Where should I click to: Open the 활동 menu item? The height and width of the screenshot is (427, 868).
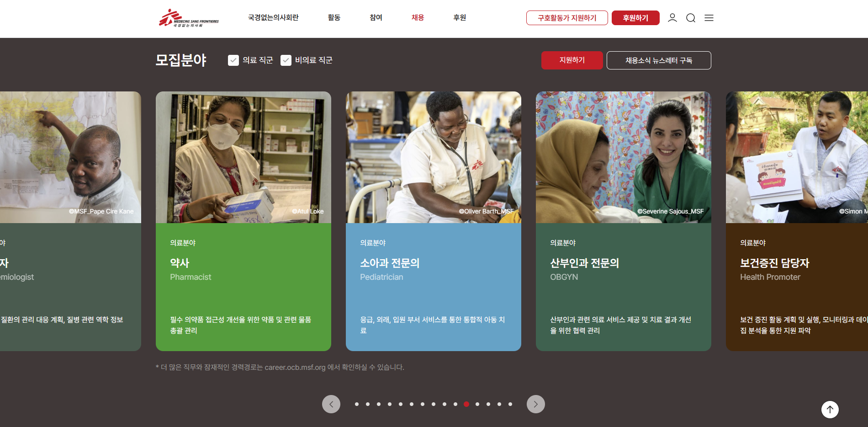point(334,18)
